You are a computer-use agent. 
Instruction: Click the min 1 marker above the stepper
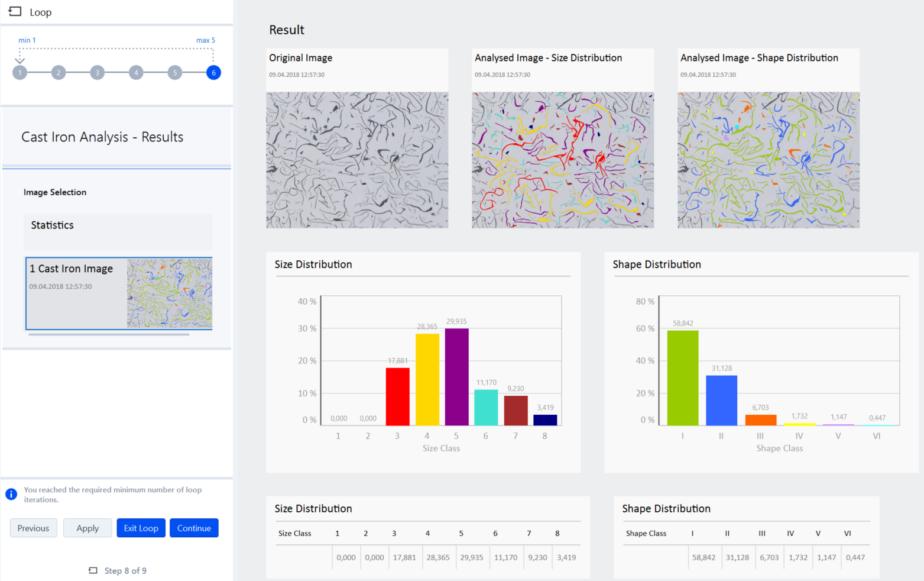pos(27,40)
